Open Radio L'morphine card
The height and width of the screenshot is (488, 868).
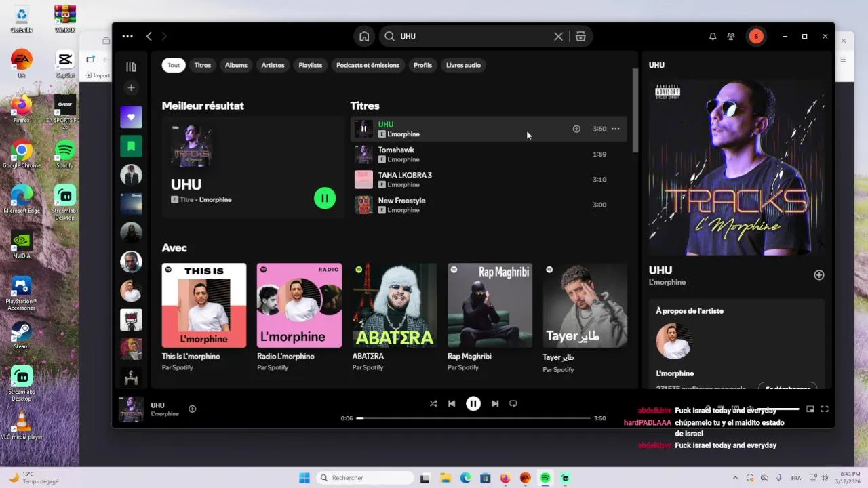click(299, 317)
